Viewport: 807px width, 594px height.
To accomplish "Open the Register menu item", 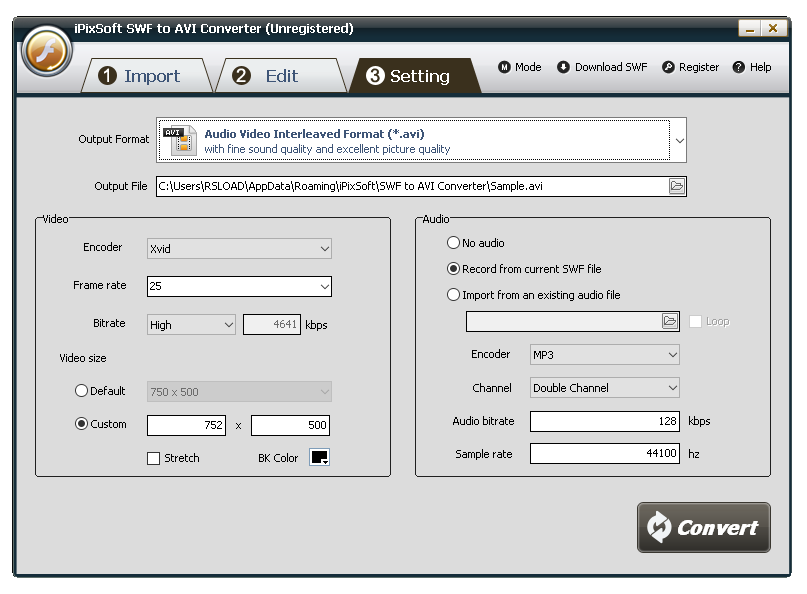I will coord(690,67).
